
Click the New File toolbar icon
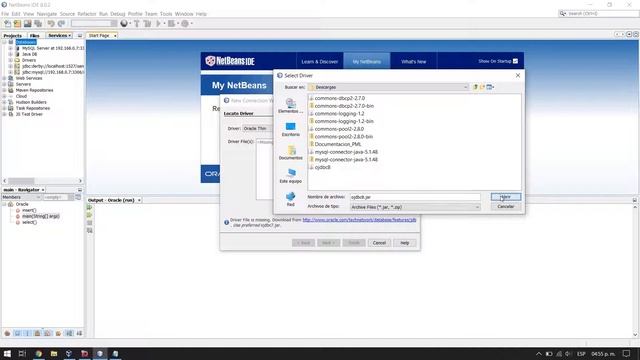7,24
